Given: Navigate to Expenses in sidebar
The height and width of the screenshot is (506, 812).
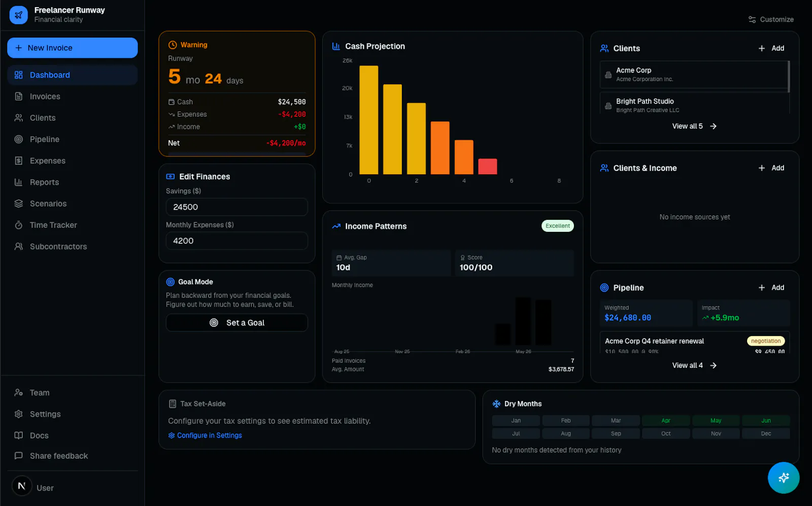Looking at the screenshot, I should tap(72, 161).
